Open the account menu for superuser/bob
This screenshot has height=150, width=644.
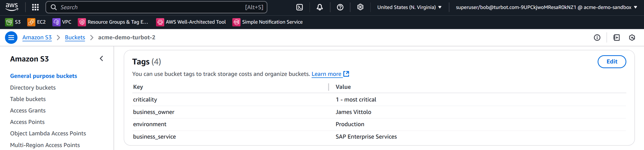pos(546,7)
